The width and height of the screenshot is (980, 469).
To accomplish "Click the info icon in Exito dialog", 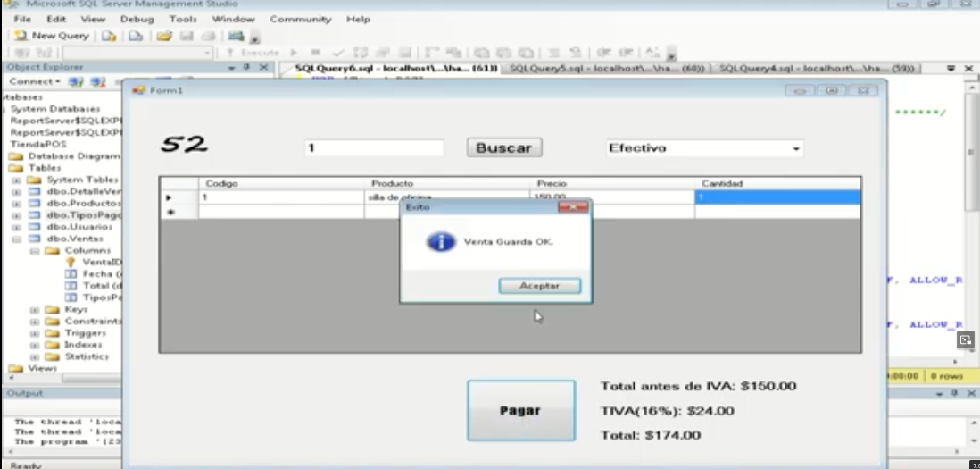I will pyautogui.click(x=440, y=242).
